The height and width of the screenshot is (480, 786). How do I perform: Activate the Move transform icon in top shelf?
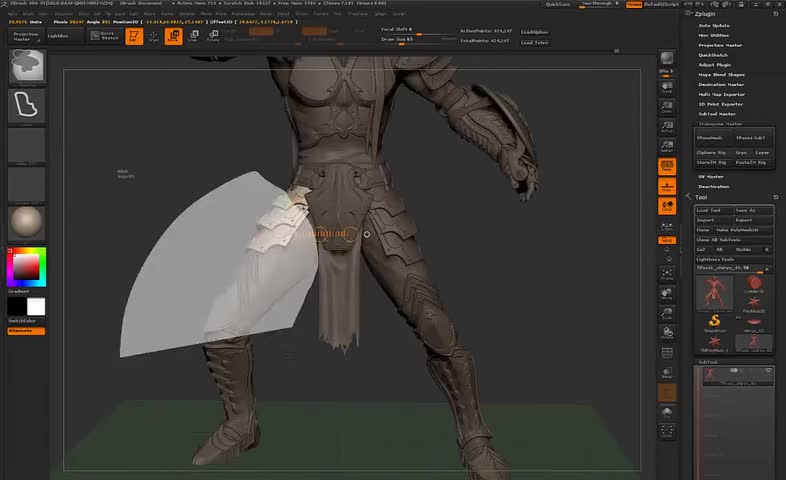173,36
